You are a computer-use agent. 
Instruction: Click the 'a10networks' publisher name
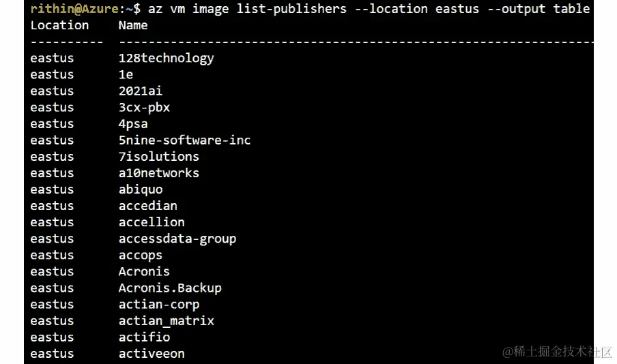[159, 173]
